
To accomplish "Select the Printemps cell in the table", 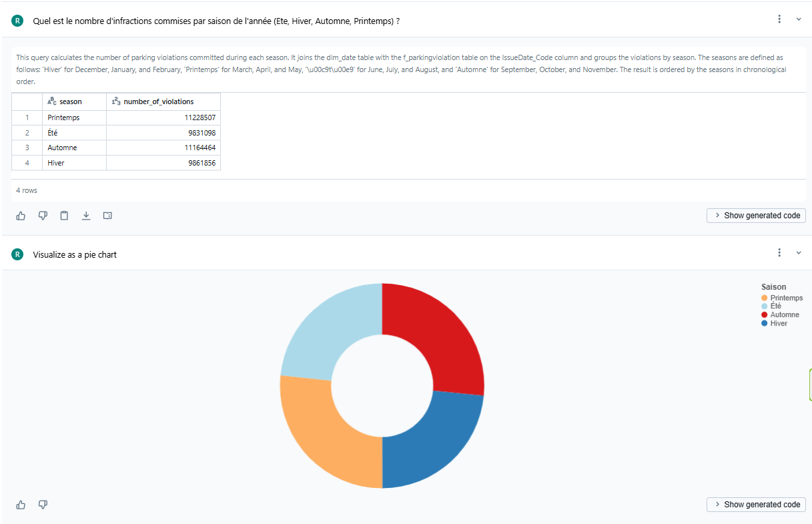I will [74, 117].
